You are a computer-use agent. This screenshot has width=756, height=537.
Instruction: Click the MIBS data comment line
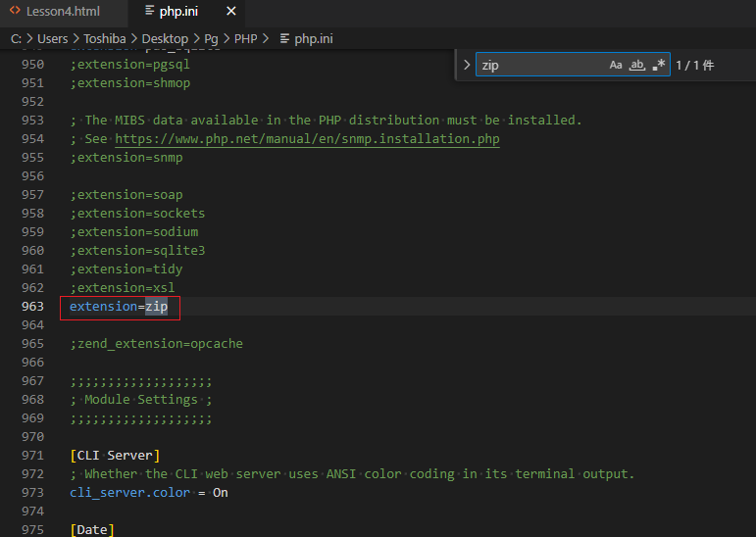click(x=326, y=120)
